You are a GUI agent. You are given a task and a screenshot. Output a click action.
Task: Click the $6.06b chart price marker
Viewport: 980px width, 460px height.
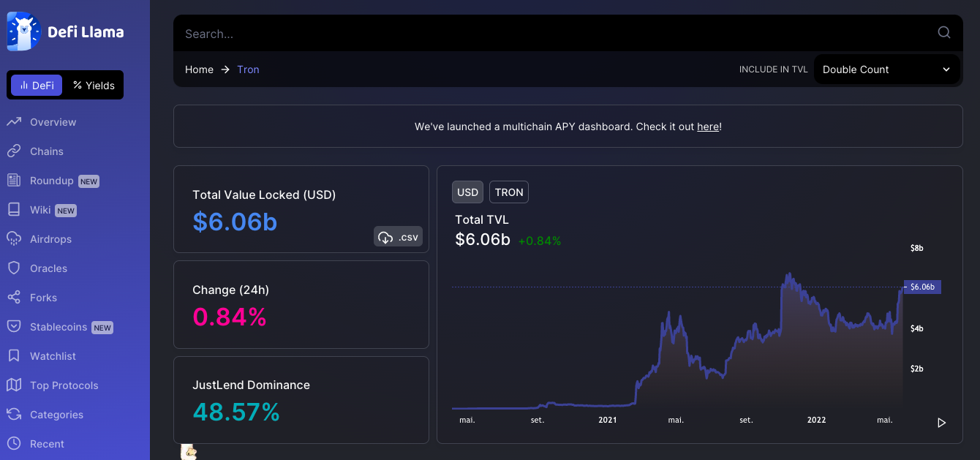(x=922, y=287)
